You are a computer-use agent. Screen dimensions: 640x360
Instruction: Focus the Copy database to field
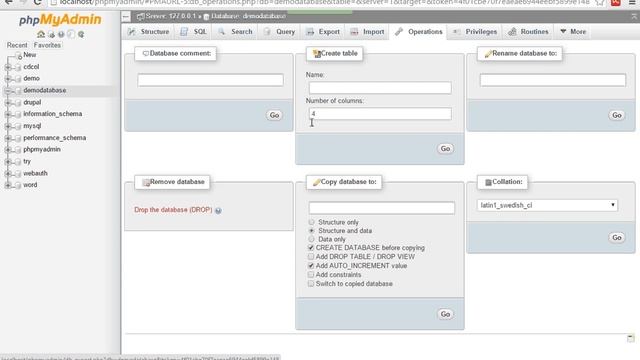382,208
